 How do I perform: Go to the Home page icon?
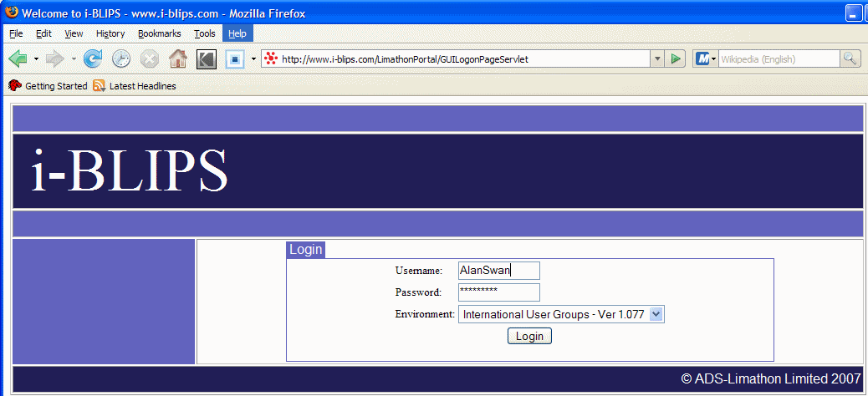pyautogui.click(x=177, y=59)
